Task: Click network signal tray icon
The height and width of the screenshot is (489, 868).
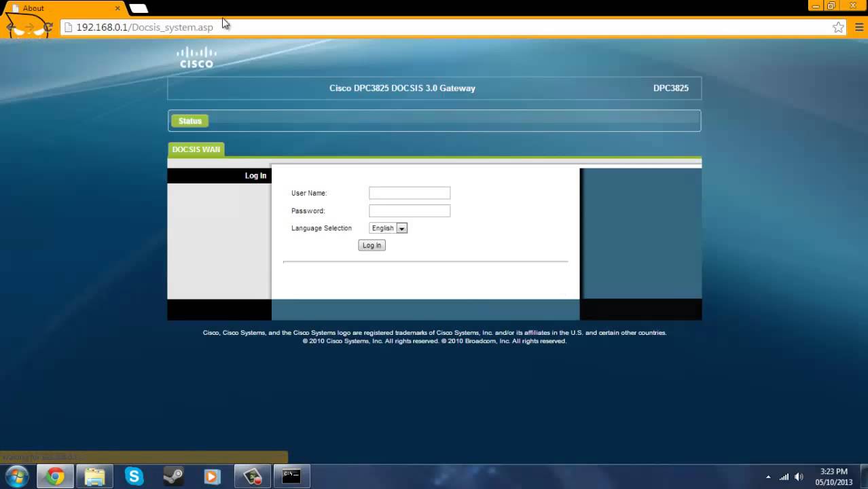Action: point(784,477)
